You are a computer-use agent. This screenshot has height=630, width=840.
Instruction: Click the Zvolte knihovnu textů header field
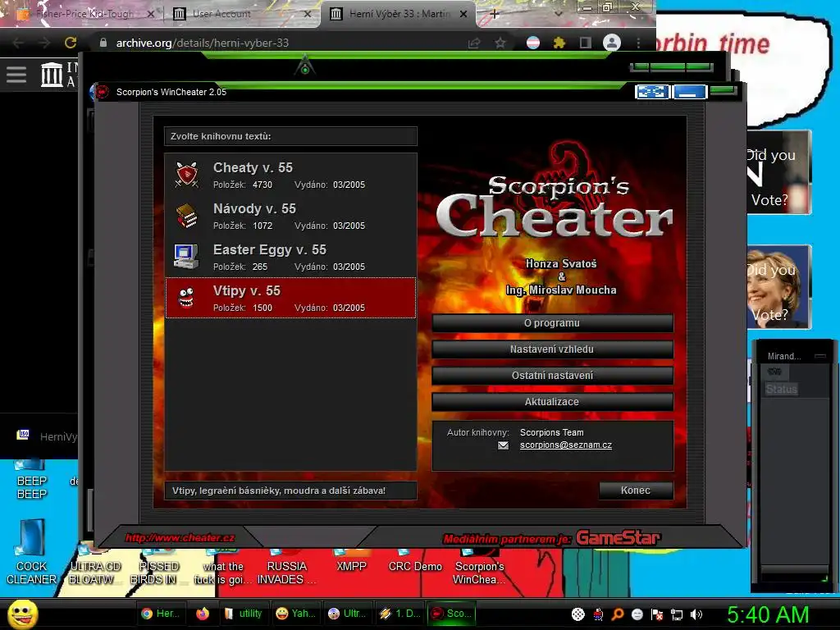pyautogui.click(x=290, y=136)
